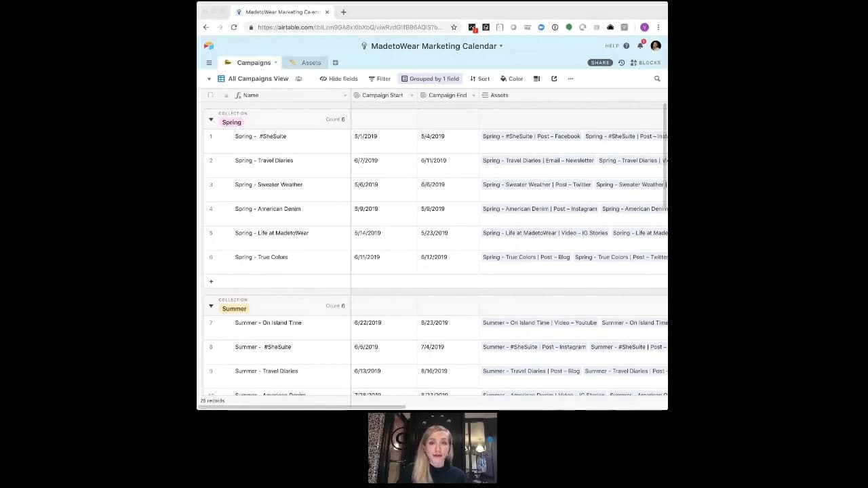The height and width of the screenshot is (488, 868).
Task: Click the horizontal scrollbar at bottom
Action: click(302, 407)
